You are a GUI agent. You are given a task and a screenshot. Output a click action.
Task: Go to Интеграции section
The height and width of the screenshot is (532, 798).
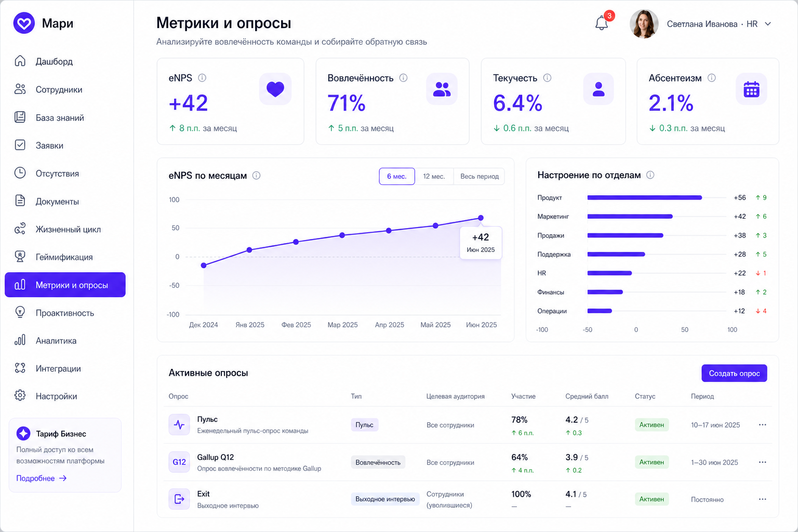65,368
